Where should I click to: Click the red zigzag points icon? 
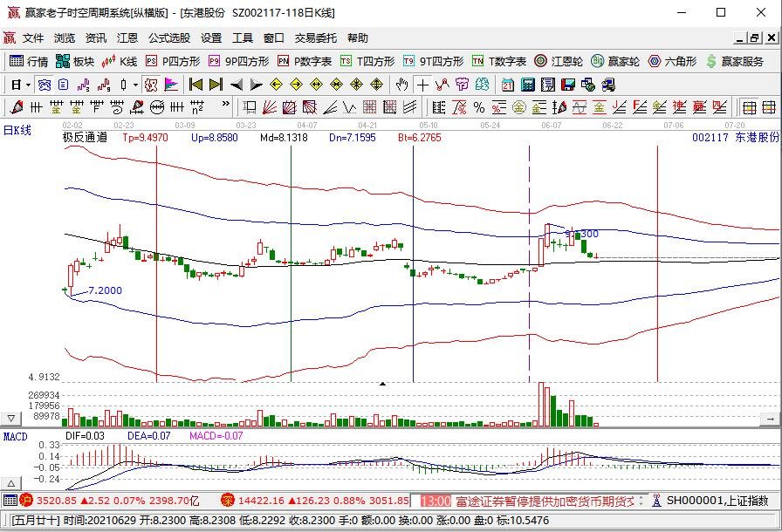(x=442, y=85)
